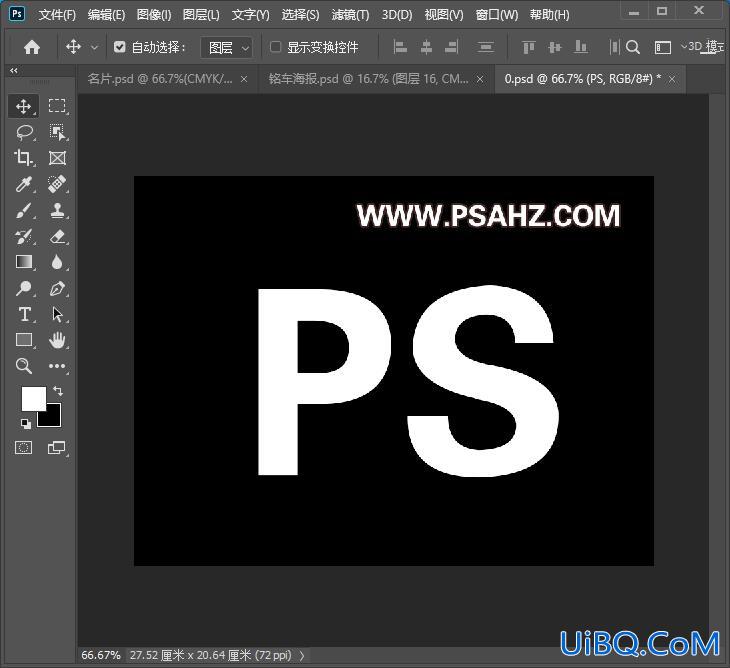
Task: Enable Show Transform Controls (显示变换控件) checkbox
Action: click(x=276, y=47)
